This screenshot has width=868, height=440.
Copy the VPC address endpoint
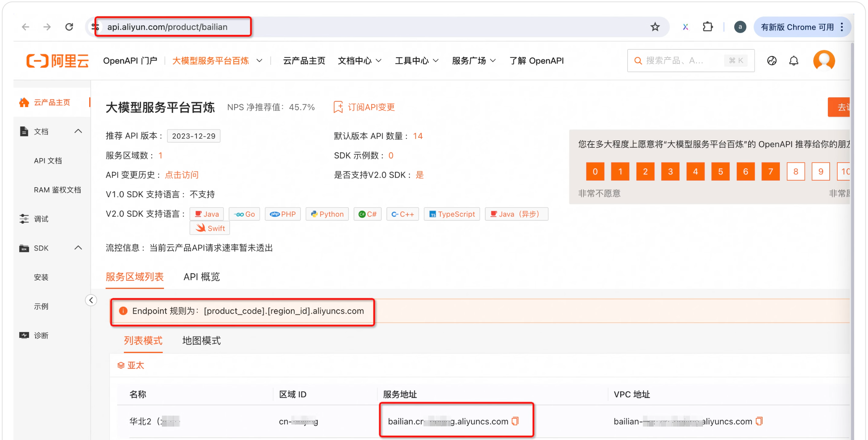(x=759, y=421)
